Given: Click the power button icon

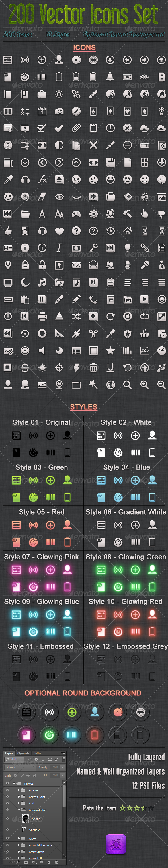Looking at the screenshot, I should click(8, 316).
